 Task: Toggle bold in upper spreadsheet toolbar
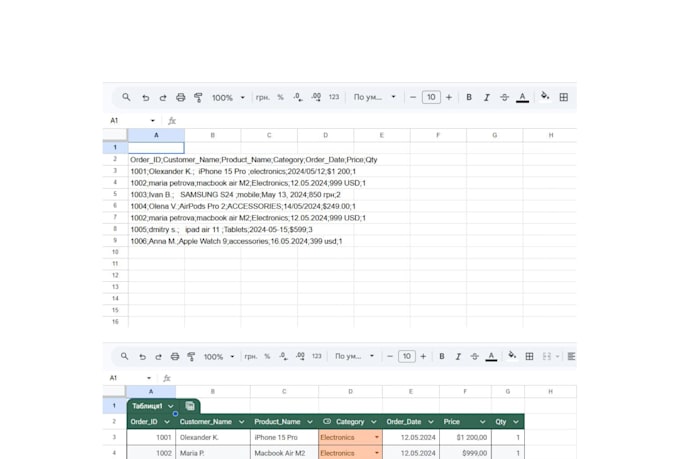click(x=469, y=97)
